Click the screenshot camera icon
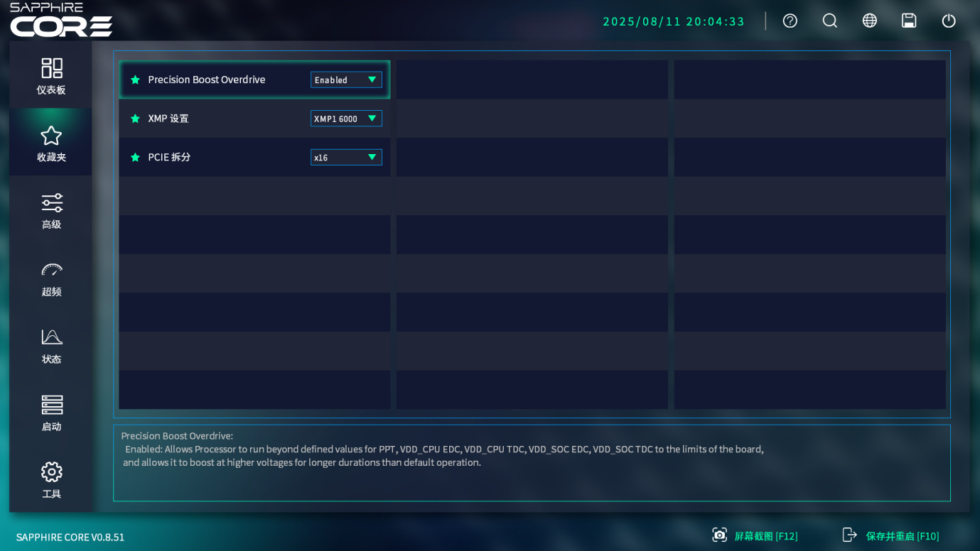The width and height of the screenshot is (980, 551). click(x=720, y=535)
